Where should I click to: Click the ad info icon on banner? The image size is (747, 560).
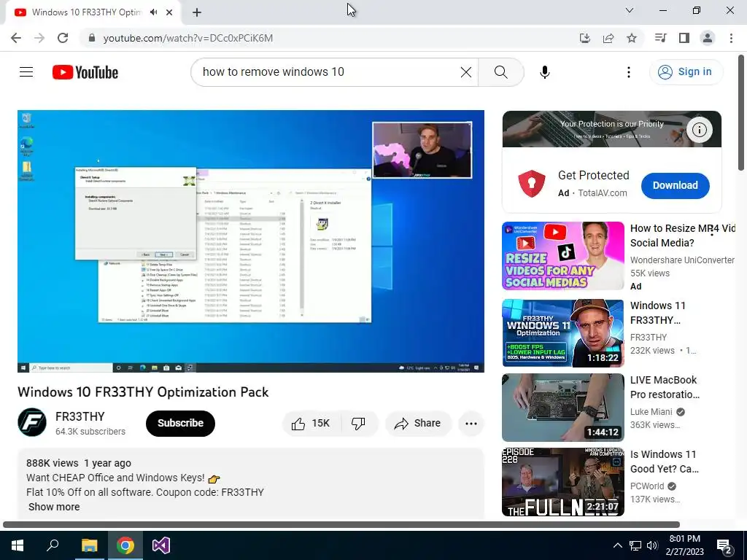699,130
